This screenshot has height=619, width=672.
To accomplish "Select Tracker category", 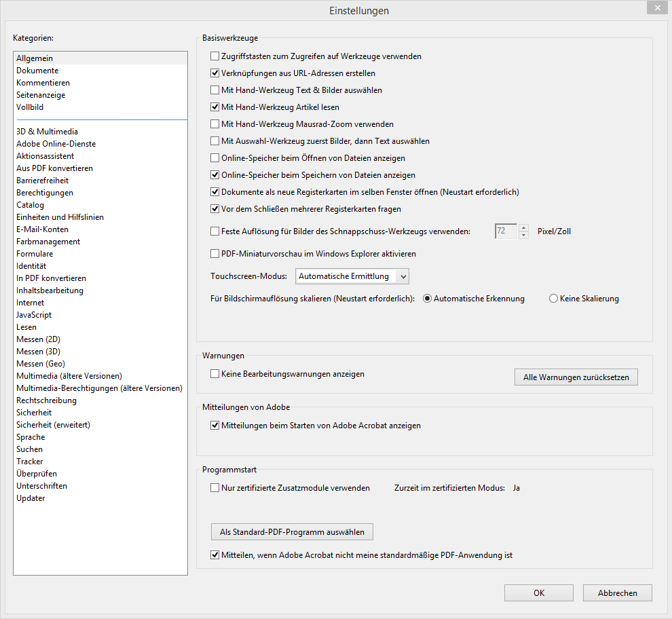I will coord(100,462).
